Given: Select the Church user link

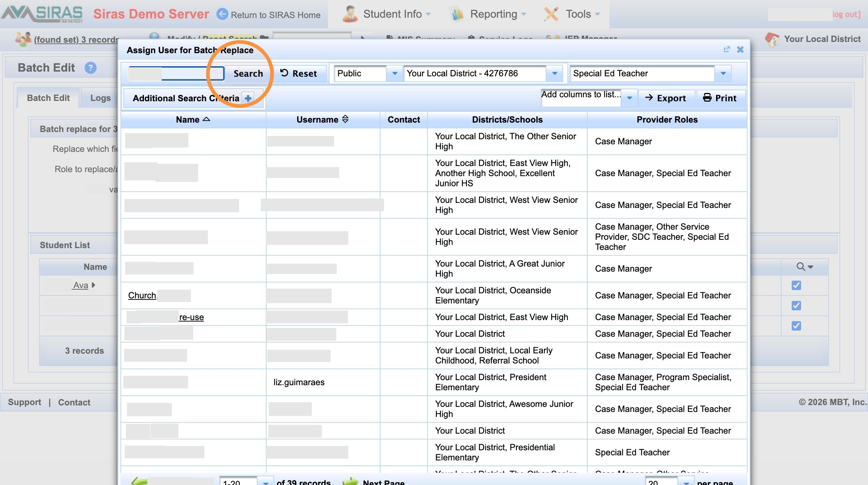Looking at the screenshot, I should pyautogui.click(x=142, y=295).
